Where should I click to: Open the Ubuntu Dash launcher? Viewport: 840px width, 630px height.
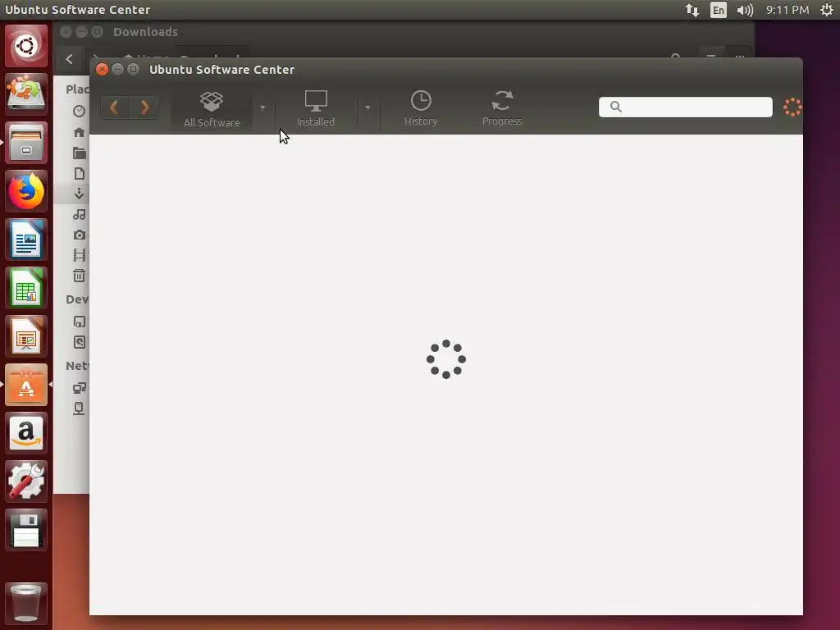click(x=26, y=46)
